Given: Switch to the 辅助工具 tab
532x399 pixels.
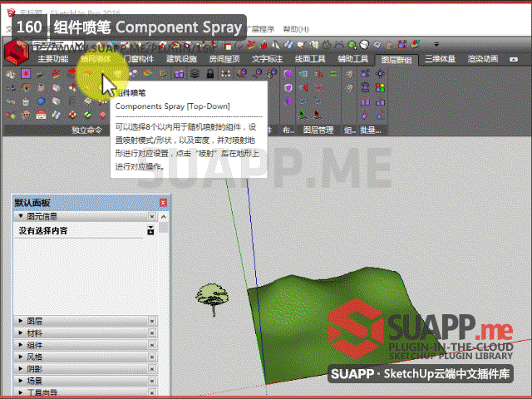Looking at the screenshot, I should (352, 59).
